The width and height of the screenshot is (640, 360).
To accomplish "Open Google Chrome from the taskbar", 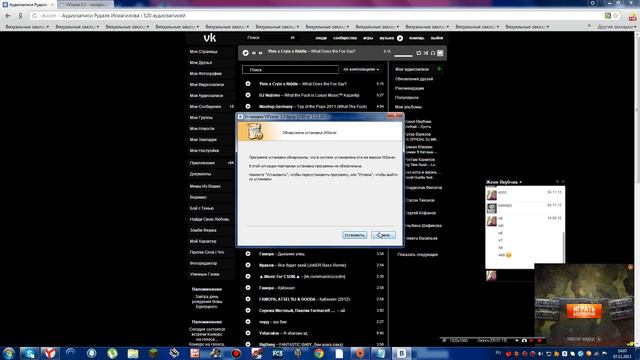I will click(319, 353).
